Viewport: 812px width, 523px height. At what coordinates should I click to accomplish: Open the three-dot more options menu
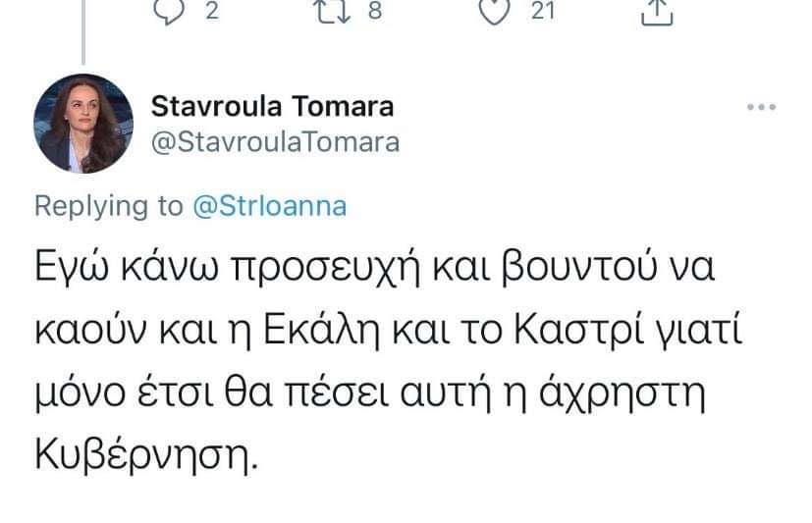point(762,107)
